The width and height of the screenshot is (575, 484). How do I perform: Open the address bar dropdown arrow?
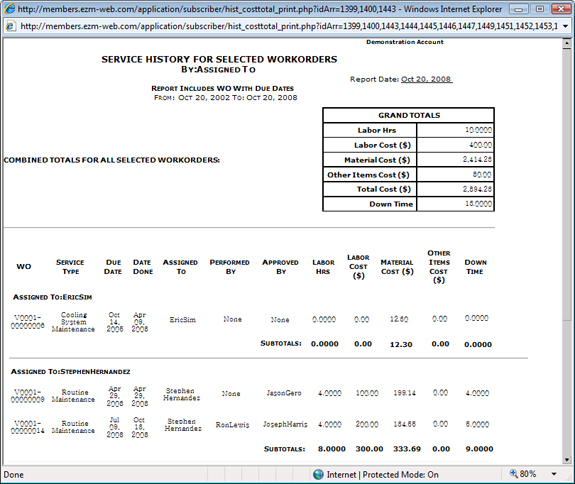(x=565, y=26)
